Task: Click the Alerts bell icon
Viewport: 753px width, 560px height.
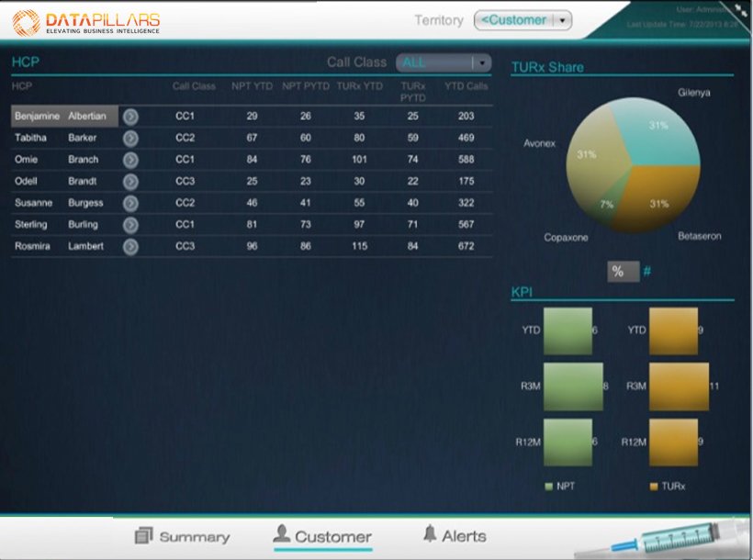Action: [430, 533]
